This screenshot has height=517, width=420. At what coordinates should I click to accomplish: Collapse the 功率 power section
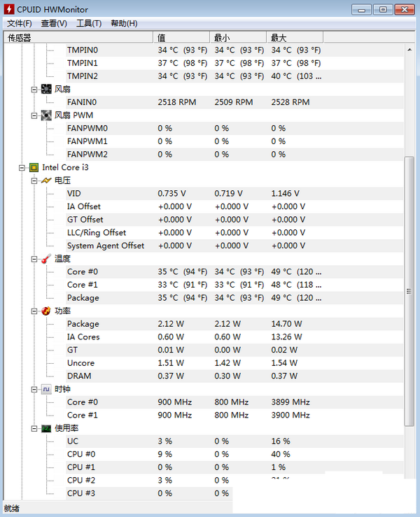[34, 311]
